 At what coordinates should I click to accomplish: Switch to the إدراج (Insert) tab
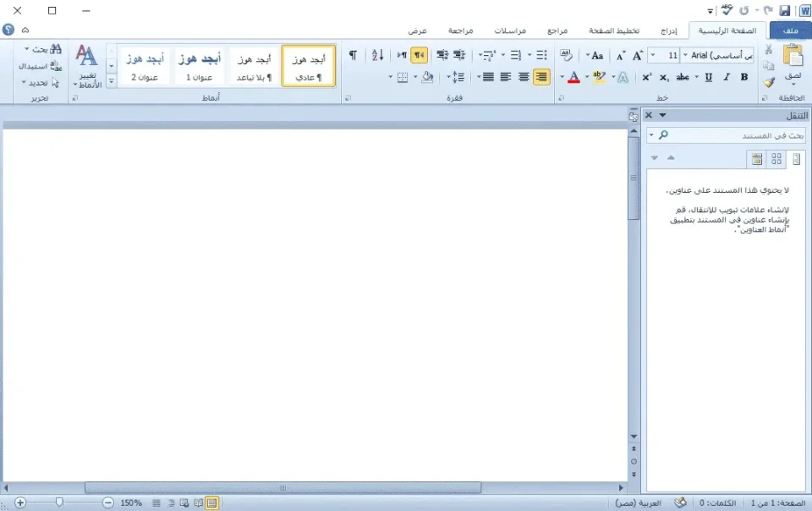click(x=668, y=30)
